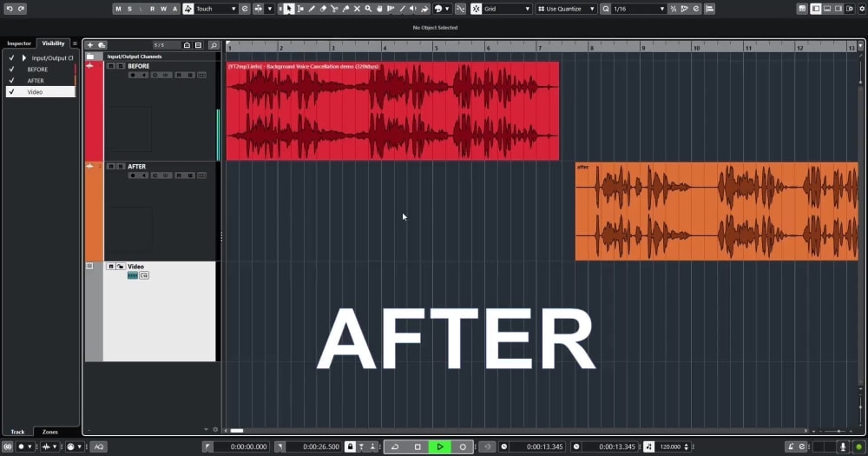This screenshot has height=456, width=868.
Task: Select the Comp hand tool
Action: 380,9
